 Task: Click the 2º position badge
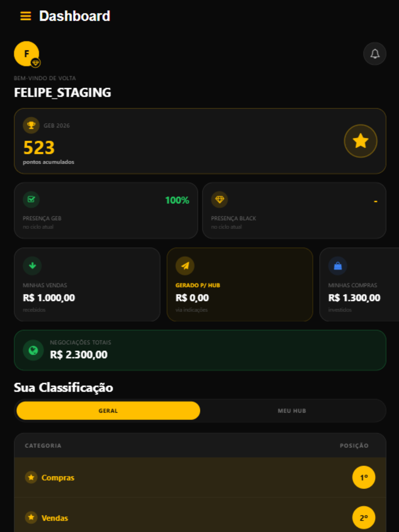pyautogui.click(x=364, y=518)
